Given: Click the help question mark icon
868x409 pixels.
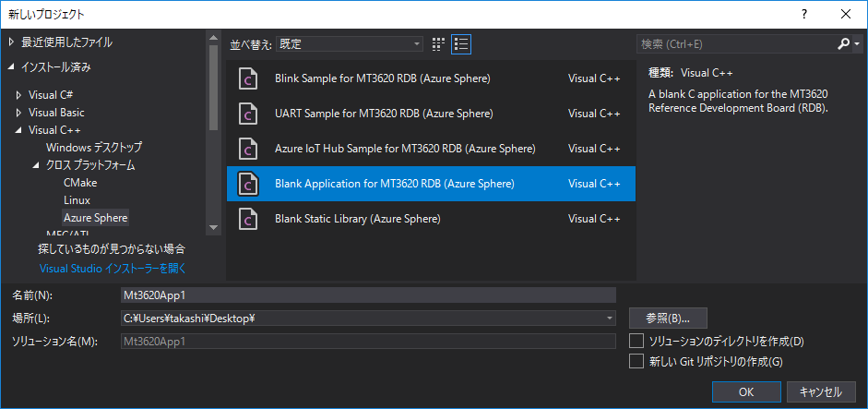Looking at the screenshot, I should (x=804, y=15).
